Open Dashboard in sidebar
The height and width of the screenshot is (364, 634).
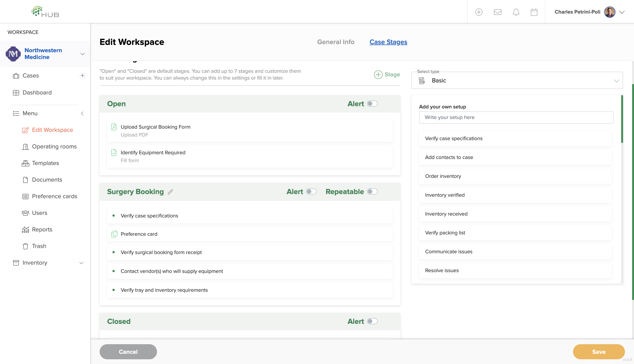pos(37,92)
